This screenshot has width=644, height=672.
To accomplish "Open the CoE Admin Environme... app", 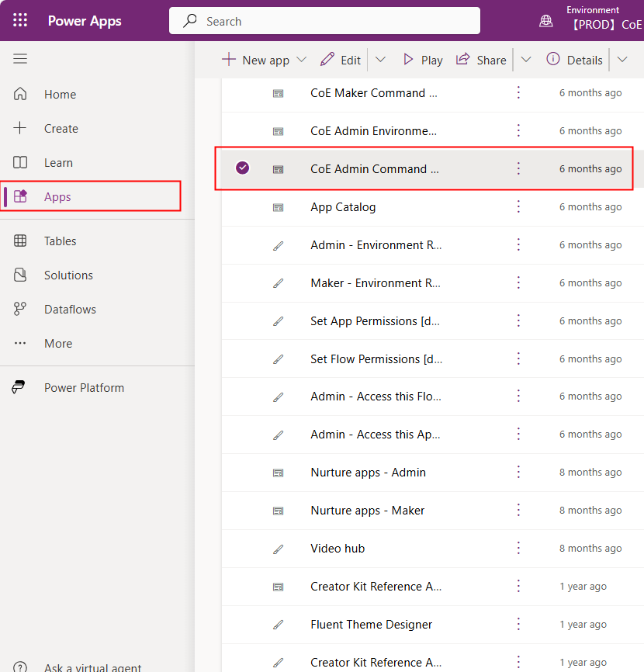I will coord(373,130).
